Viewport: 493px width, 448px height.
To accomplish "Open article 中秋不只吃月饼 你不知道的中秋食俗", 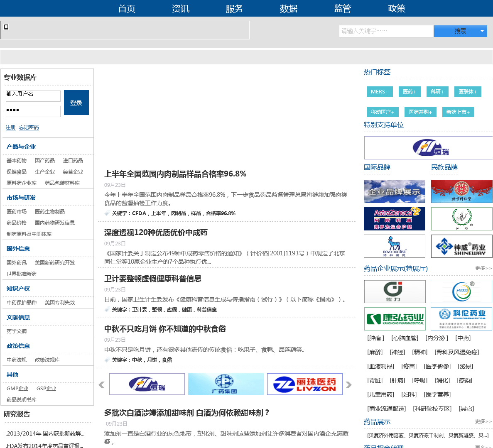I will 165,329.
